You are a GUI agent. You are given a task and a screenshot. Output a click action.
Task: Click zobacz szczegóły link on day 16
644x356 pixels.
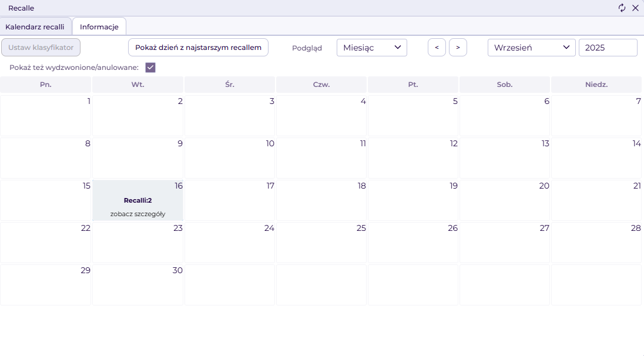pyautogui.click(x=138, y=214)
